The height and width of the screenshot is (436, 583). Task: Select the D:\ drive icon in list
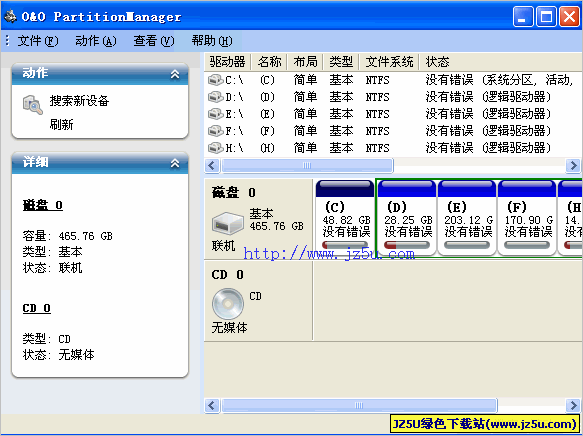[216, 97]
